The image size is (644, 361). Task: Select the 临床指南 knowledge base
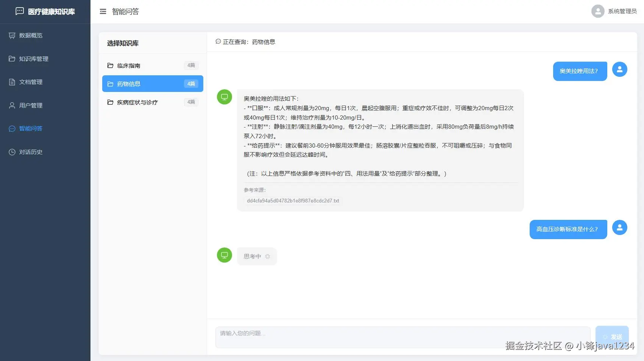tap(153, 65)
